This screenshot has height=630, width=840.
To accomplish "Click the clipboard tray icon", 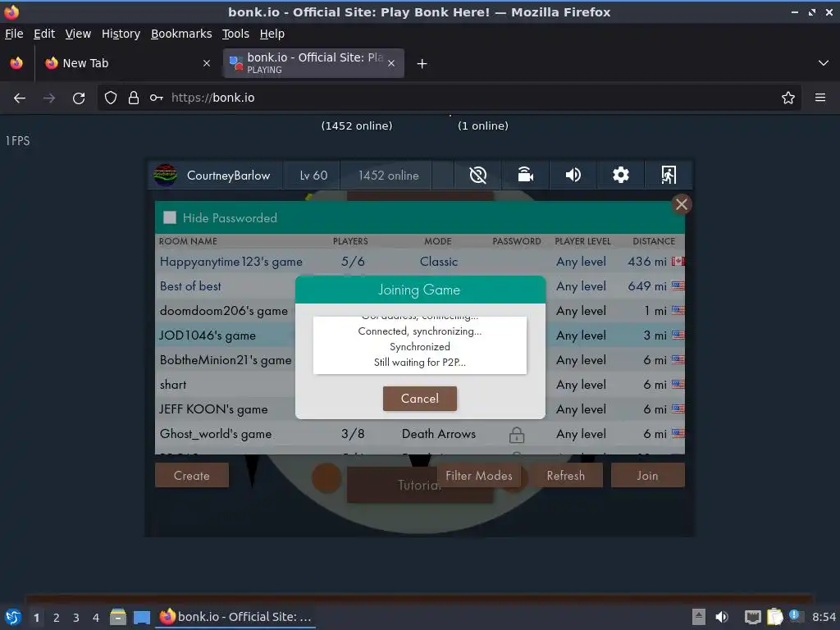I will tap(774, 617).
